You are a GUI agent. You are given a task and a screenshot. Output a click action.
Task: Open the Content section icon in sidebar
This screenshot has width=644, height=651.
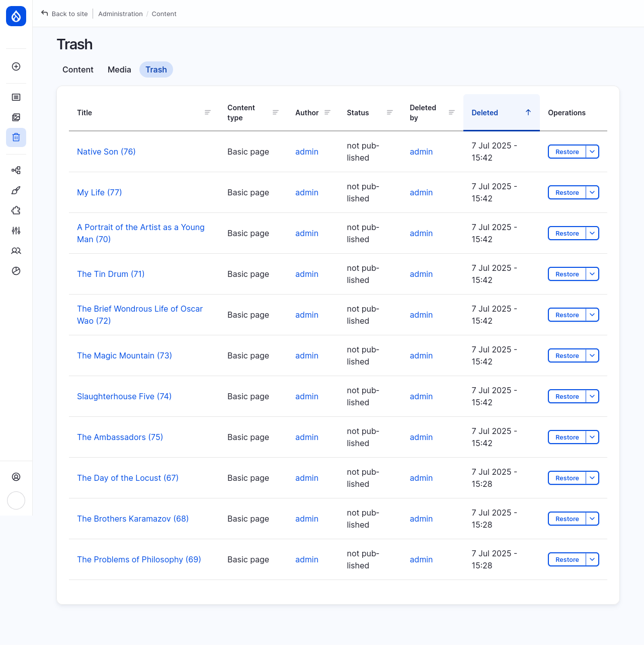coord(16,97)
